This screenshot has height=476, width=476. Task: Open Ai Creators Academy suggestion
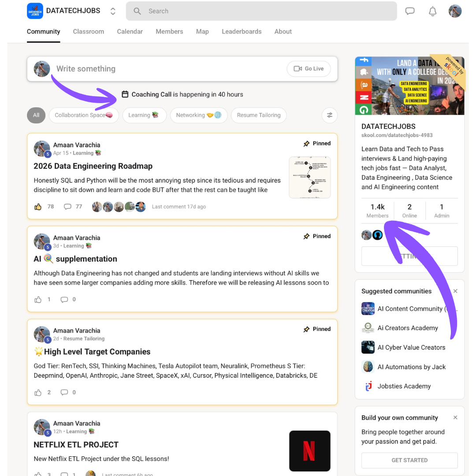399,328
